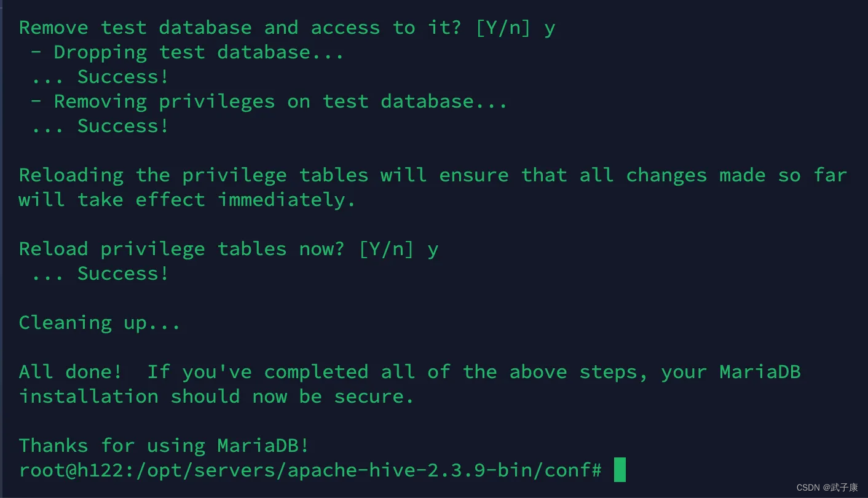This screenshot has height=498, width=868.
Task: Click the '[Y/n]' option after 'access to it?'
Action: [x=503, y=28]
